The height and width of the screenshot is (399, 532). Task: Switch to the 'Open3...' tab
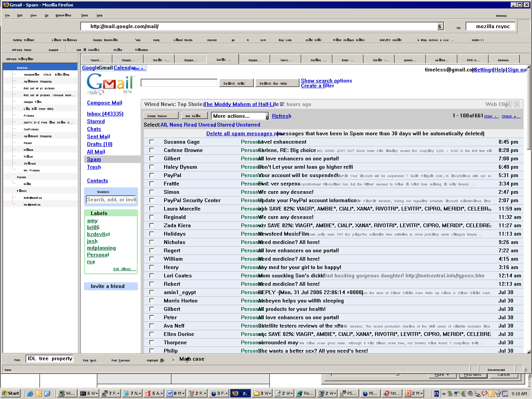click(x=97, y=59)
